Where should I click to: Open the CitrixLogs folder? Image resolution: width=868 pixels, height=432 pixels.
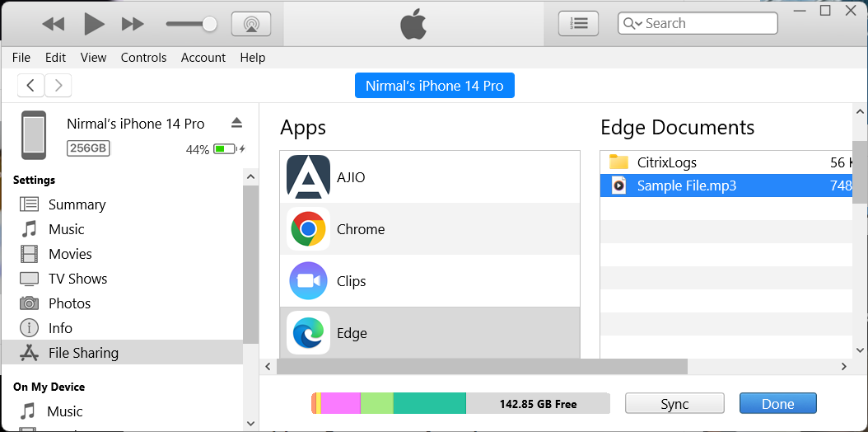(726, 162)
